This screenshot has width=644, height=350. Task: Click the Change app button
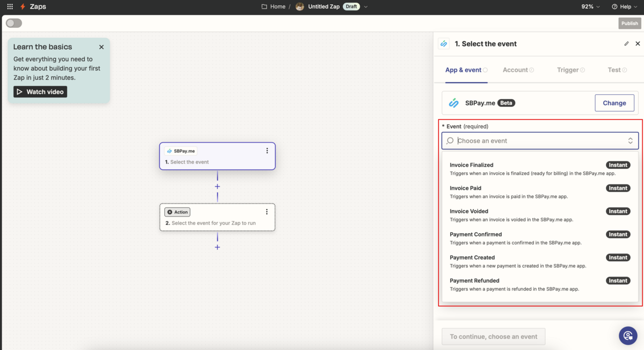click(x=614, y=103)
